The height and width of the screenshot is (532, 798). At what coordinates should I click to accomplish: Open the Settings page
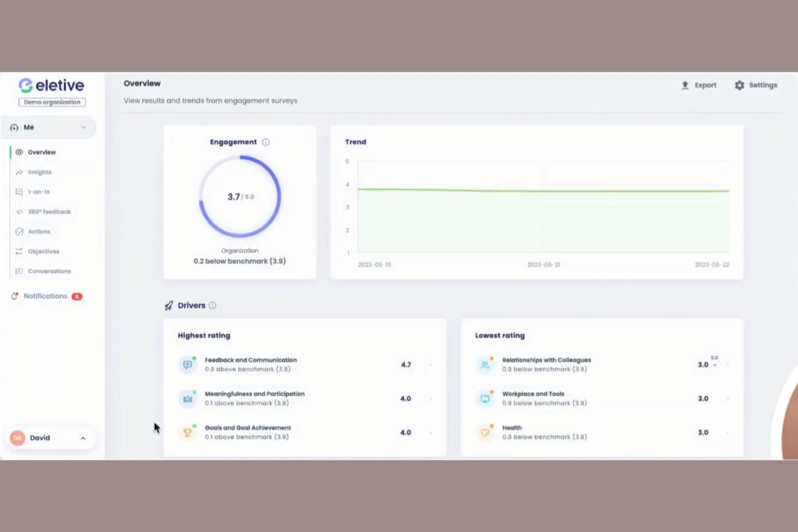click(756, 85)
